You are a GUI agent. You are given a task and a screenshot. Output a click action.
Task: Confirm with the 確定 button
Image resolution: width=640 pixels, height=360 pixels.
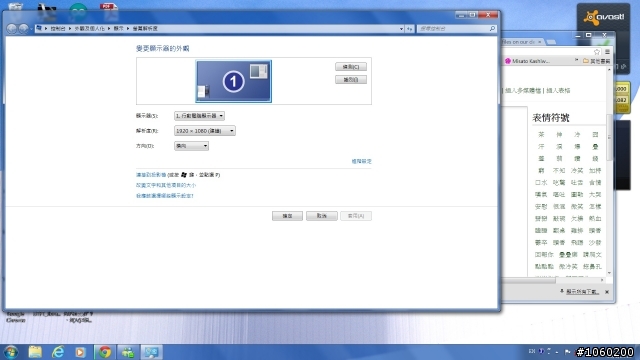[287, 216]
